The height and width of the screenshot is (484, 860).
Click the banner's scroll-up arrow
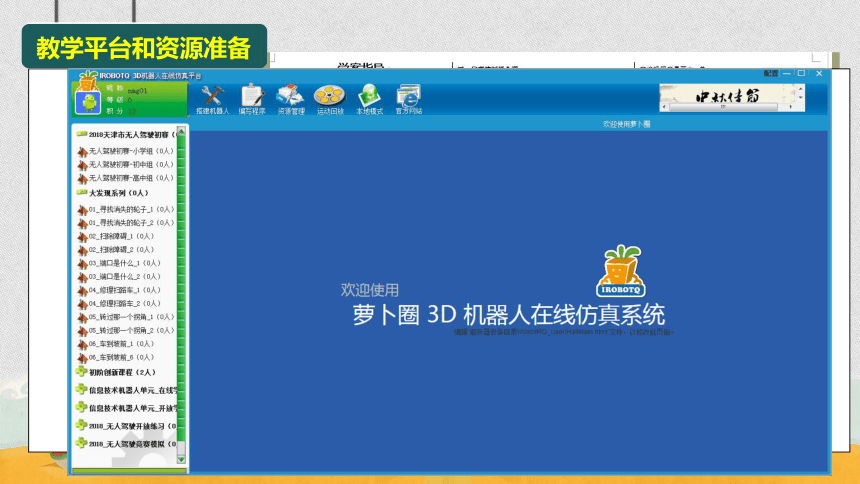point(800,88)
